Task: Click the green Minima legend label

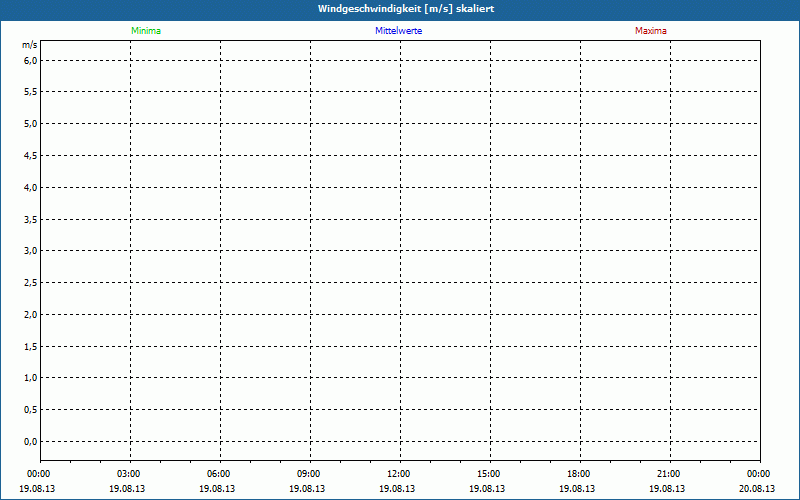Action: [x=146, y=31]
